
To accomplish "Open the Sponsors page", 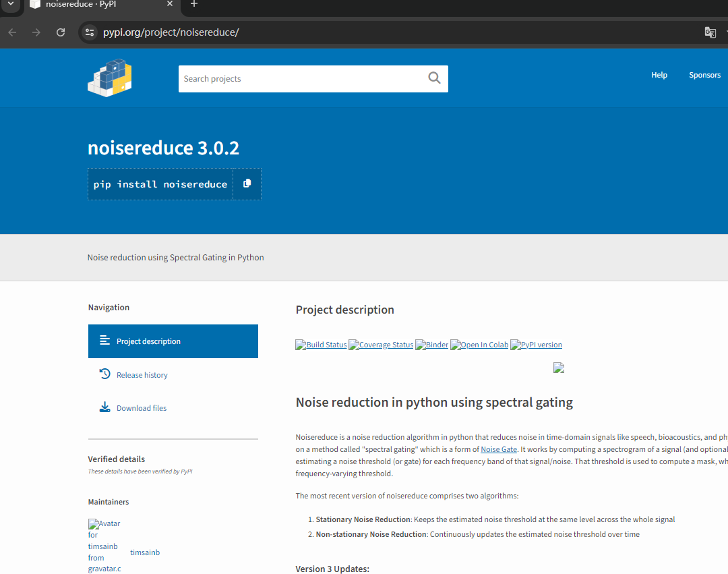I will click(x=704, y=75).
